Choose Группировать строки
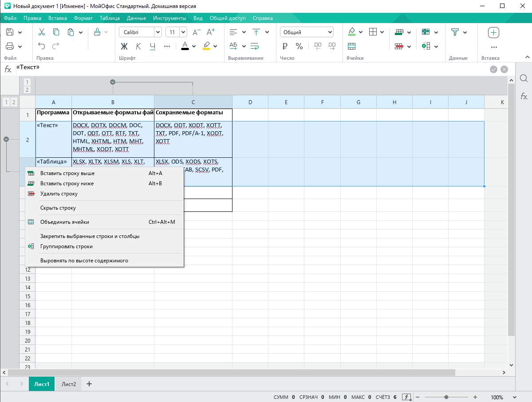 click(x=105, y=246)
